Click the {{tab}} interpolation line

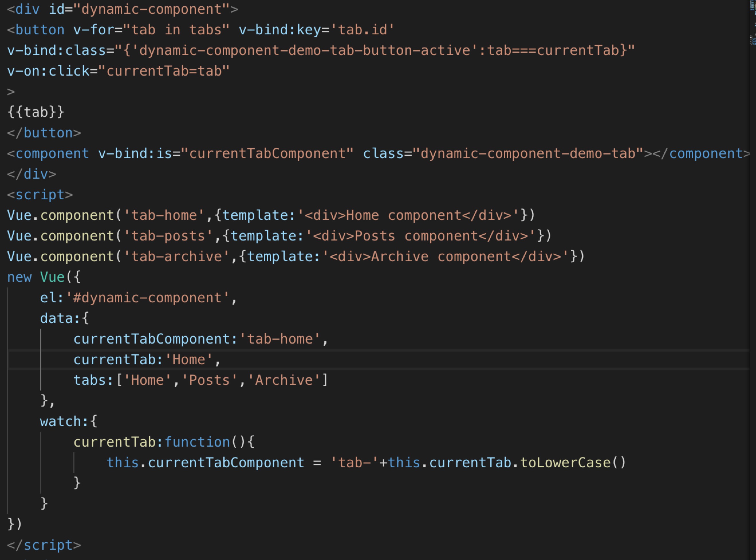tap(36, 112)
